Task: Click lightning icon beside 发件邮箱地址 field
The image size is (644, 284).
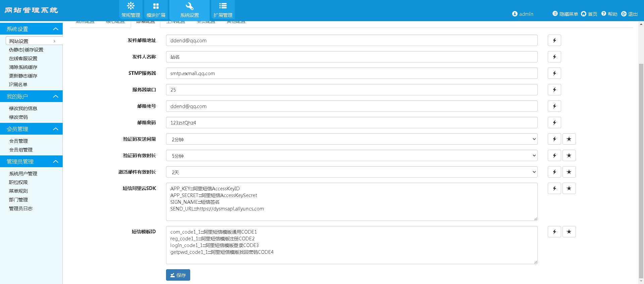Action: 554,40
